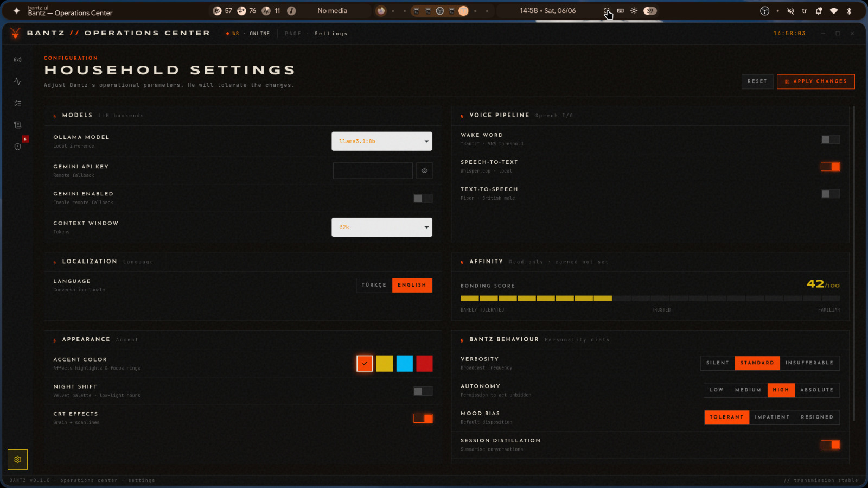The width and height of the screenshot is (868, 488).
Task: Set verbosity to Silent
Action: [x=718, y=363]
